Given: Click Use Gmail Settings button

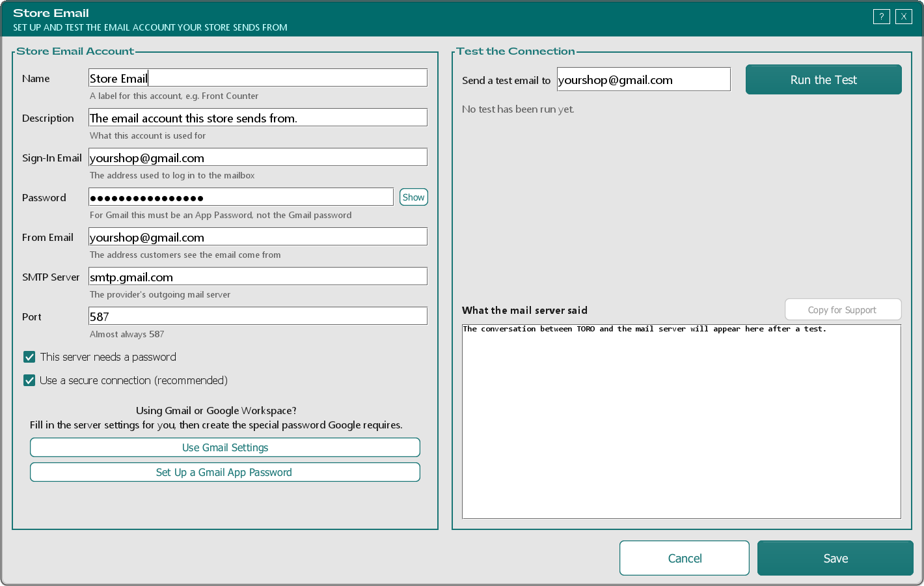Looking at the screenshot, I should (x=225, y=447).
